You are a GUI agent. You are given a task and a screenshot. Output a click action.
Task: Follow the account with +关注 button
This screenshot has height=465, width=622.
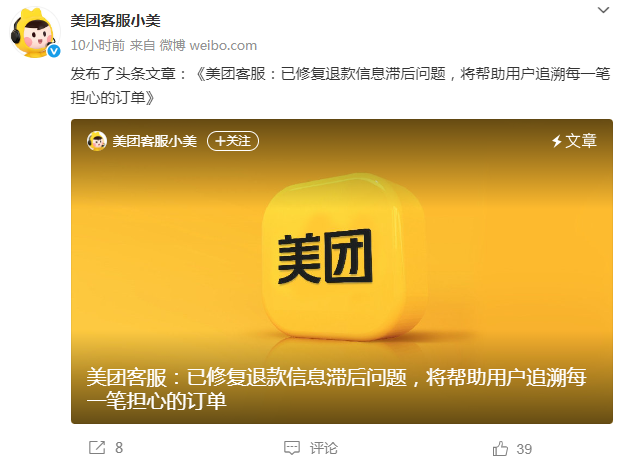coord(233,141)
